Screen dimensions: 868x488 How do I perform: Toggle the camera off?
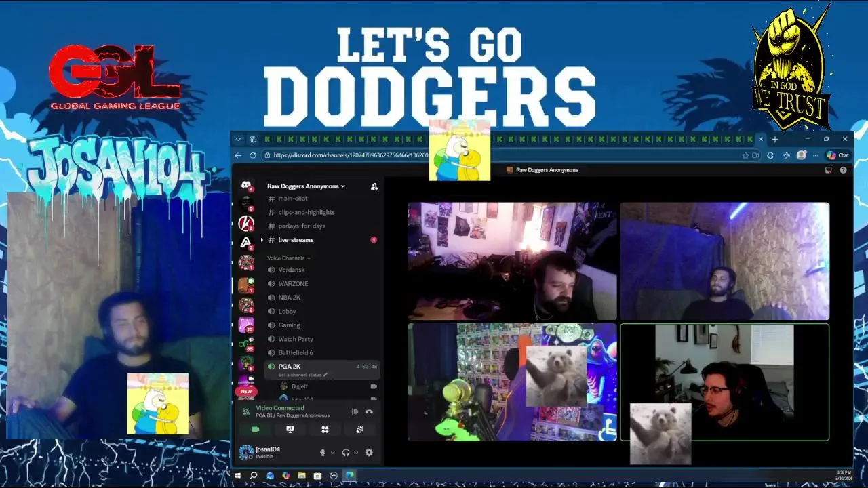[x=256, y=429]
